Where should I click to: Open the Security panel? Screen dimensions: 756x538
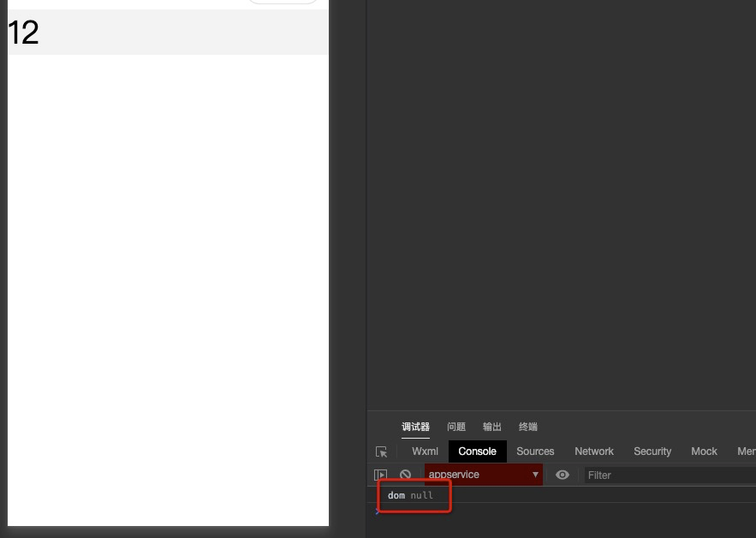click(652, 451)
